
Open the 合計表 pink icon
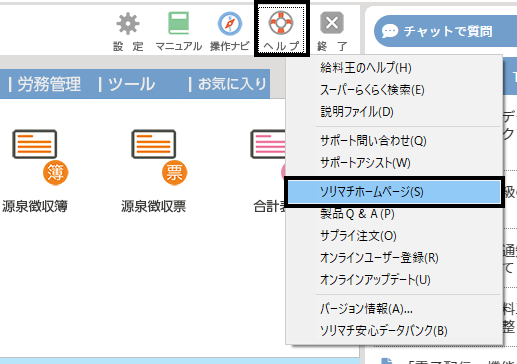tap(268, 157)
